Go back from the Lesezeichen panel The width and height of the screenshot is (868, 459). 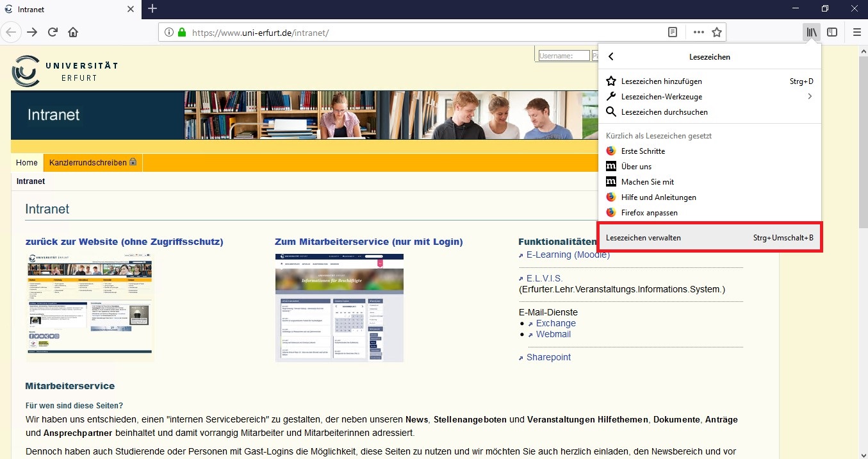(611, 56)
